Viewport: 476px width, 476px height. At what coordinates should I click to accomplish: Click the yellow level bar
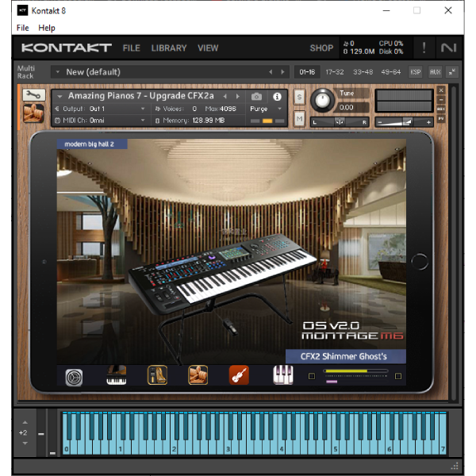[355, 371]
